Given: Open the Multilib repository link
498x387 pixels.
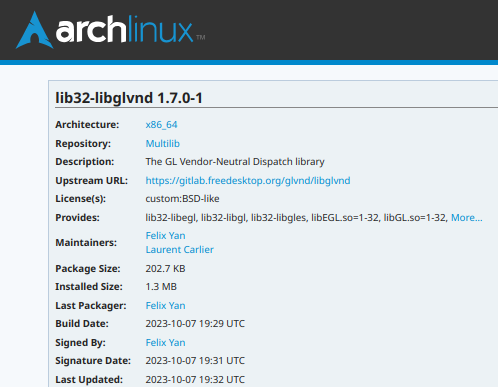Looking at the screenshot, I should (163, 143).
